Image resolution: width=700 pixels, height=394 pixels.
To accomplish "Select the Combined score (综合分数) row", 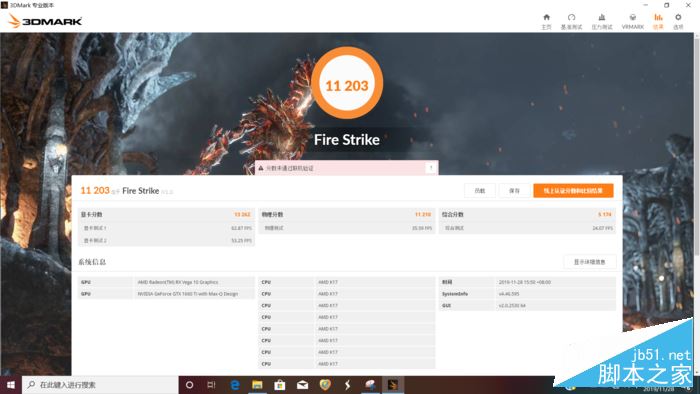I will pyautogui.click(x=527, y=215).
